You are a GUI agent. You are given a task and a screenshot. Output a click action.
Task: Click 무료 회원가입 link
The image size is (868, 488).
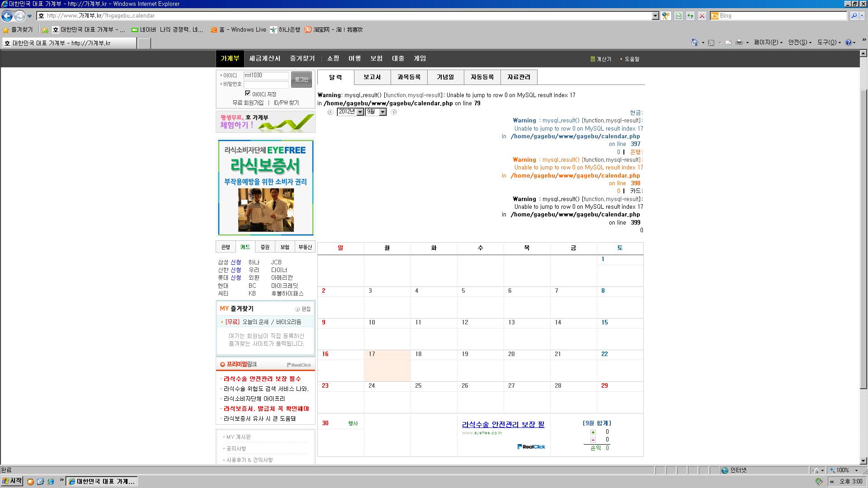[248, 103]
